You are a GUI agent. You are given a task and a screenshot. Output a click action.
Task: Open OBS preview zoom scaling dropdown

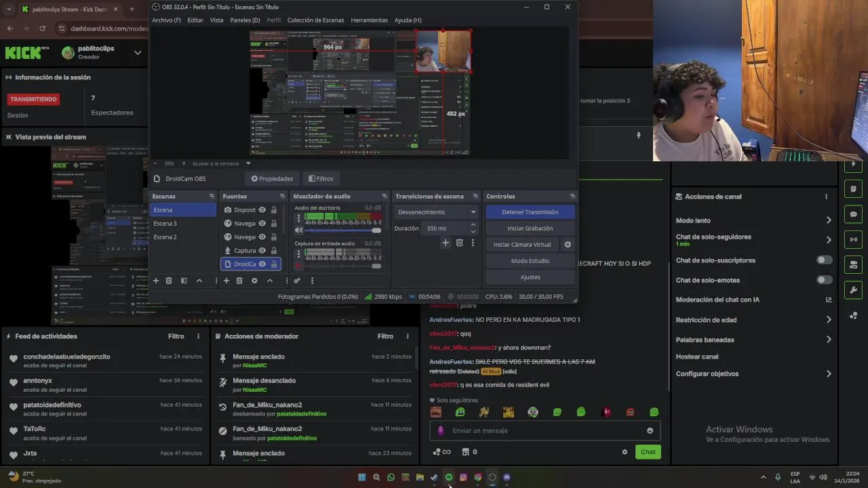pyautogui.click(x=248, y=163)
